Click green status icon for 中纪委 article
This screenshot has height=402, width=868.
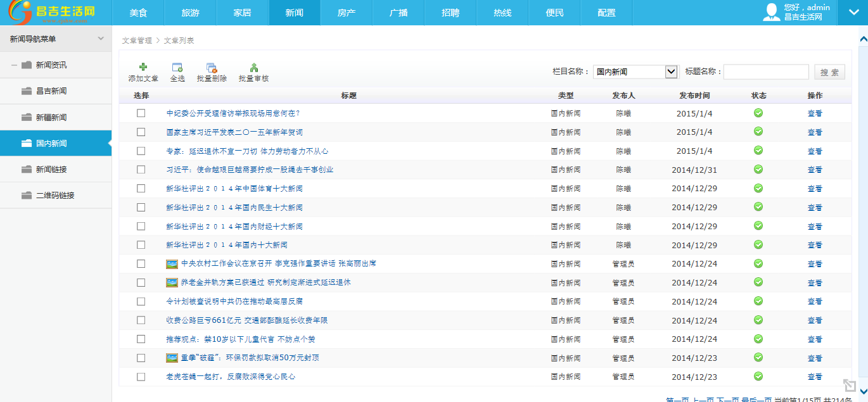point(758,113)
